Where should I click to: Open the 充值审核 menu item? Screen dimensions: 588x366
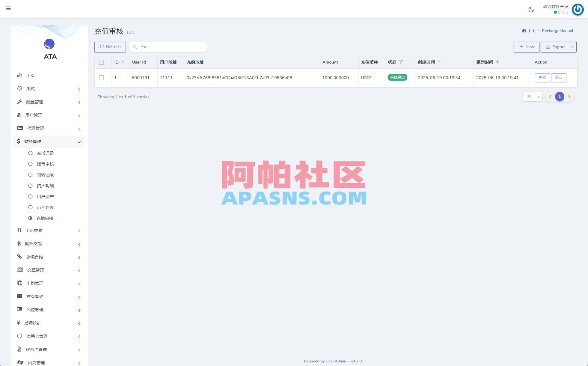[45, 218]
